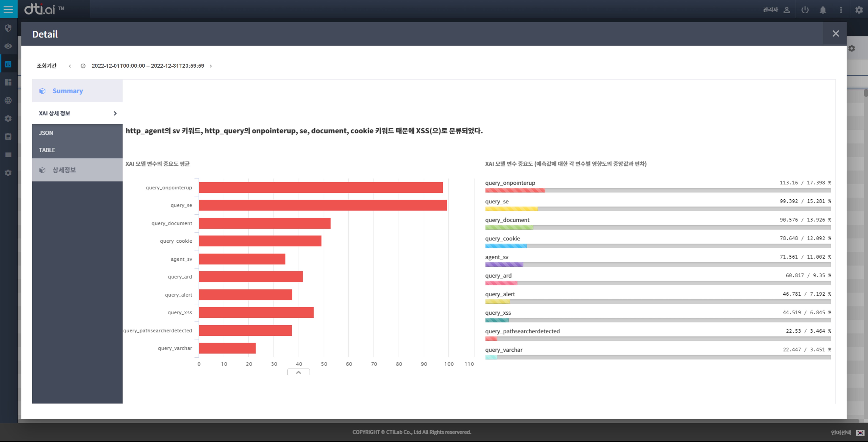The width and height of the screenshot is (868, 442).
Task: Collapse the chart with up-caret handle
Action: (x=298, y=372)
